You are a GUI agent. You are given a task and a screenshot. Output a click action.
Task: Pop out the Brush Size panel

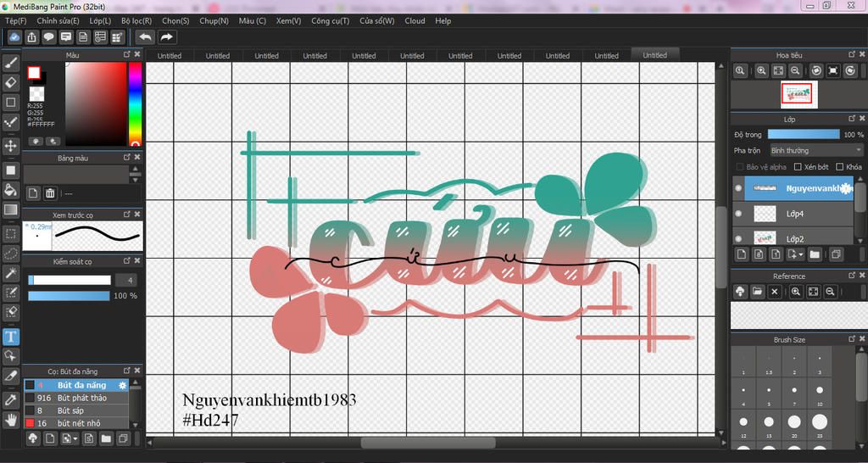(x=852, y=339)
